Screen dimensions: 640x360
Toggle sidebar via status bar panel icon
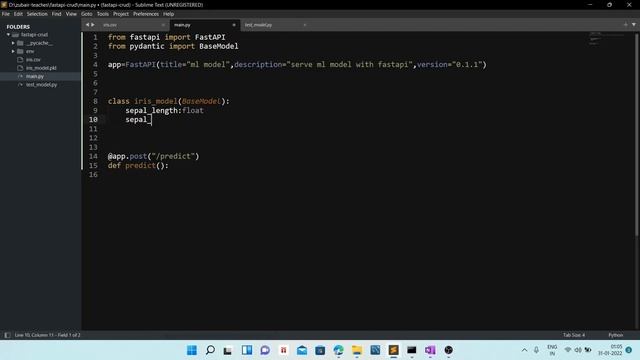point(7,335)
